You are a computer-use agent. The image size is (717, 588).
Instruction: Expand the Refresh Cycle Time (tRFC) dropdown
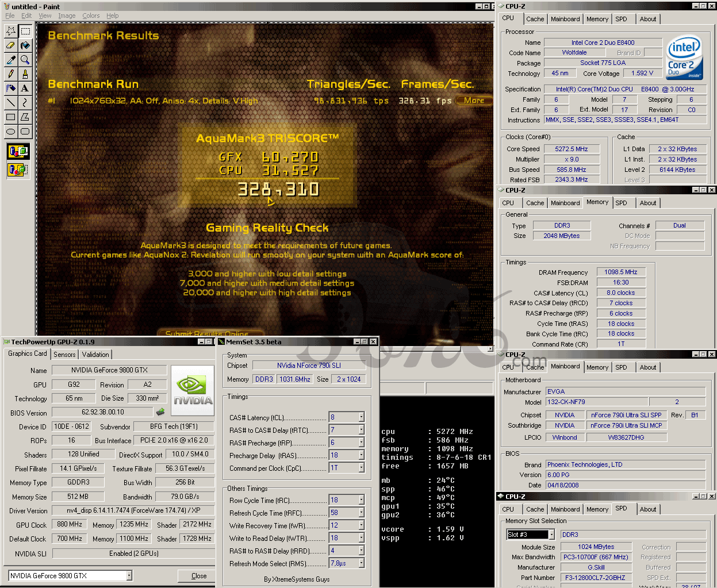coord(361,513)
